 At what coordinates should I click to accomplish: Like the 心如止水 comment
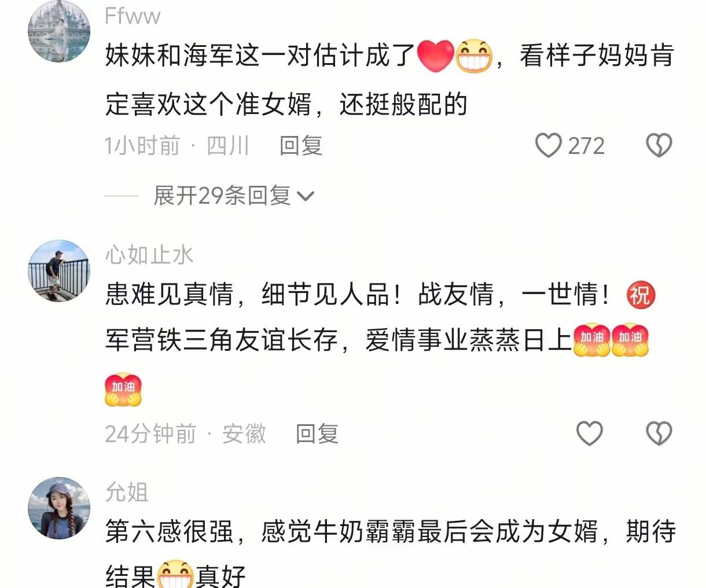click(590, 433)
